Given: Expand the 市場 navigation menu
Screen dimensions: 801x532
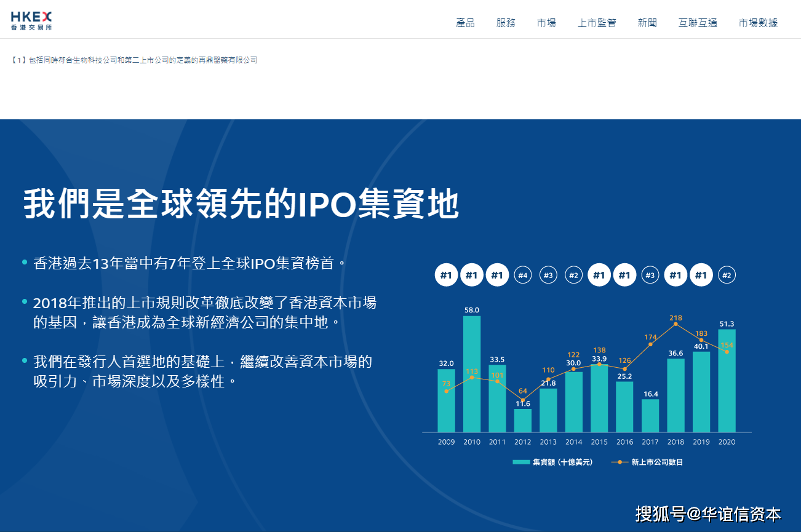Looking at the screenshot, I should pyautogui.click(x=546, y=23).
